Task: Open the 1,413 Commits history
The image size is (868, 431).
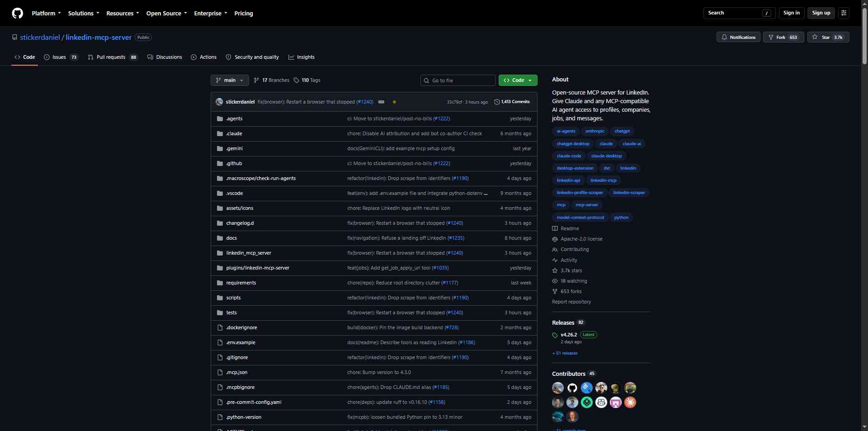Action: point(512,102)
